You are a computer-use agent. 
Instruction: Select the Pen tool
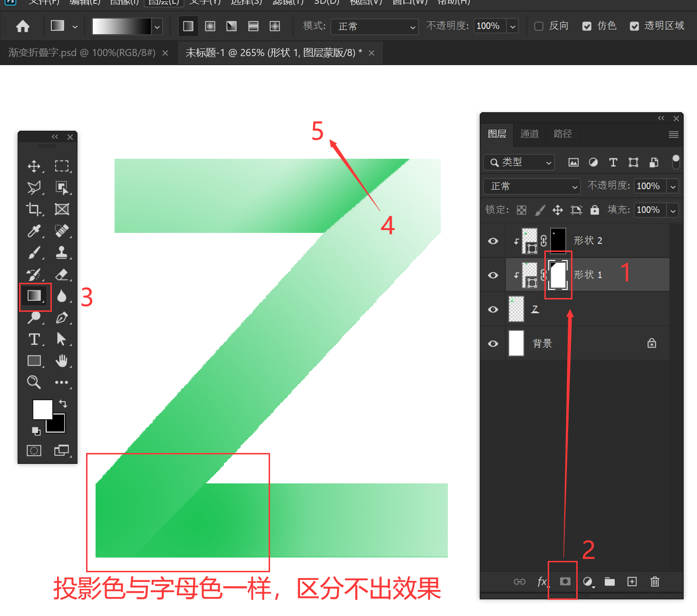(62, 318)
